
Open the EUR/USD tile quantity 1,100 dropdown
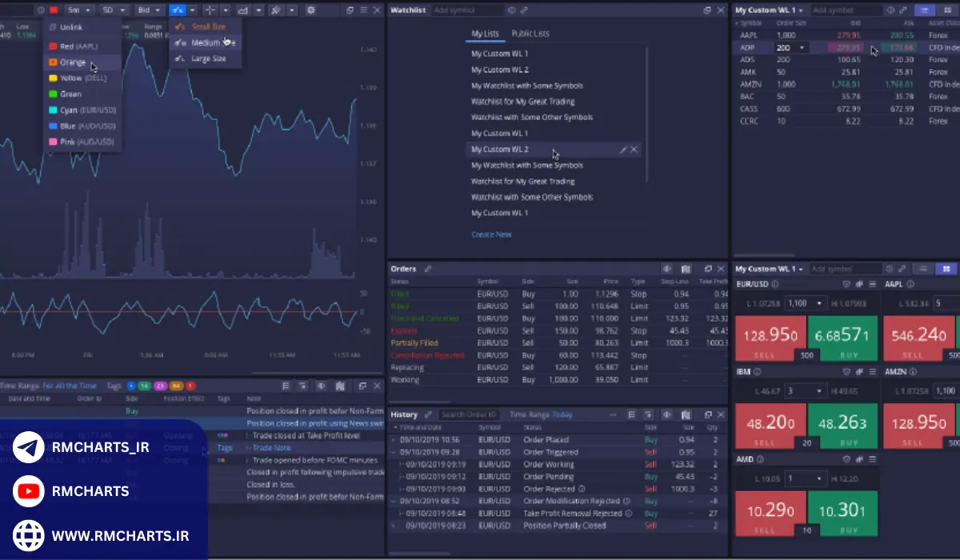tap(818, 303)
